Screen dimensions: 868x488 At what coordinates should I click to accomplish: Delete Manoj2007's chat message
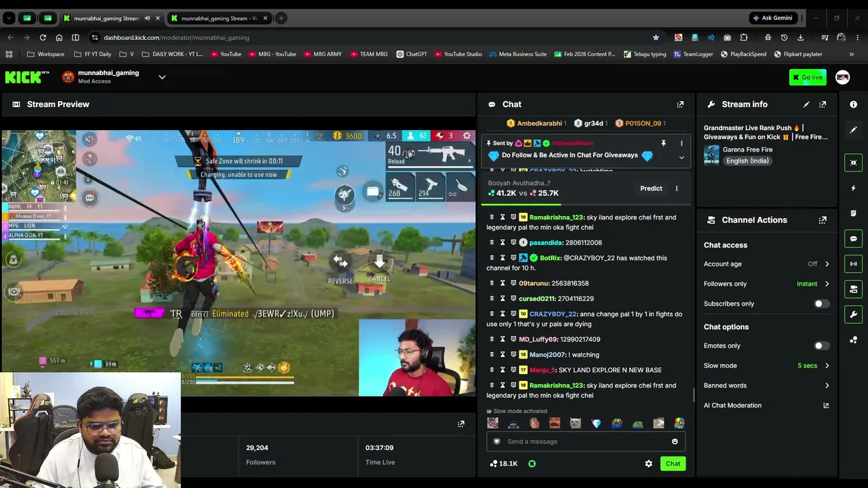[x=492, y=354]
